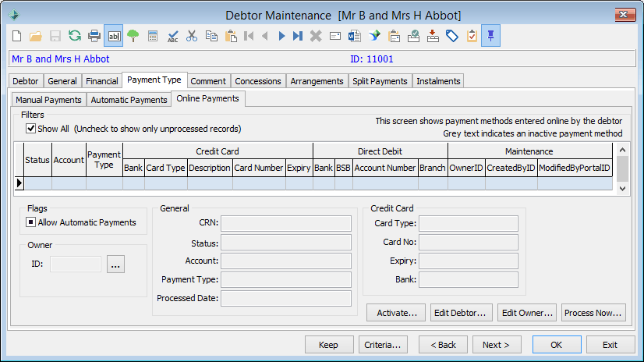Uncheck the Show All filter checkbox

pyautogui.click(x=31, y=129)
